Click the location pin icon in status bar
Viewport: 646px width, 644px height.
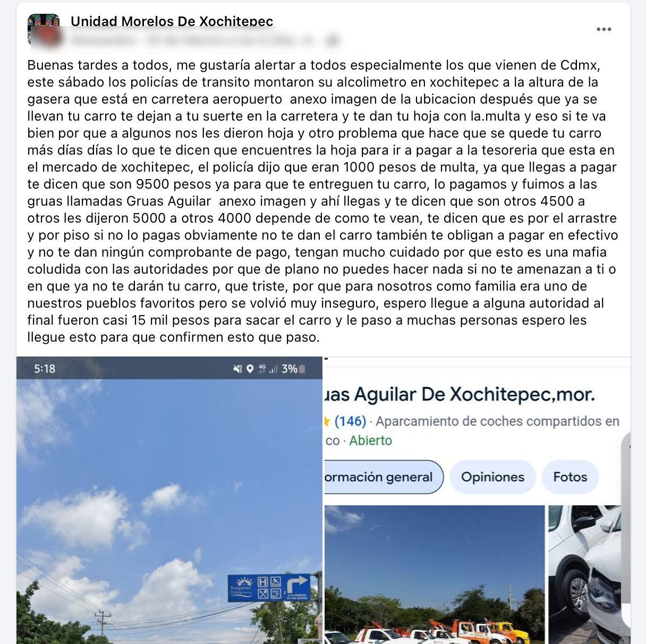click(250, 369)
